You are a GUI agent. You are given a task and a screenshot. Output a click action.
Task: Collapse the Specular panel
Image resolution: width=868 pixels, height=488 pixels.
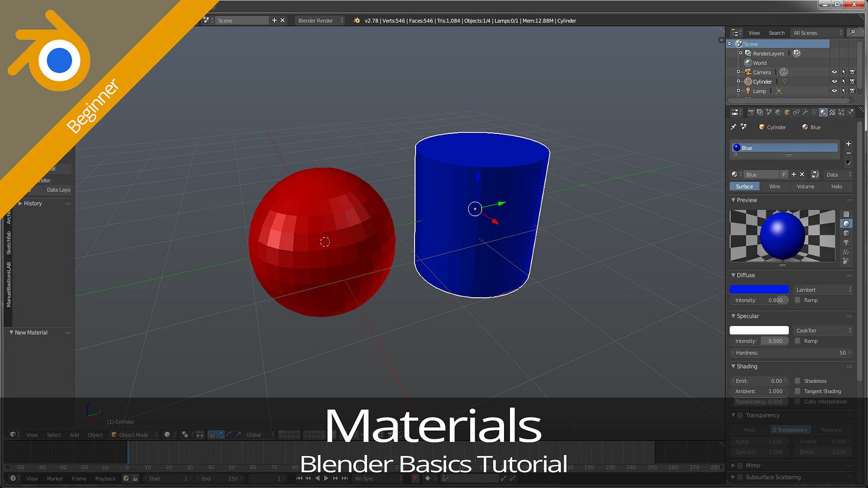733,316
